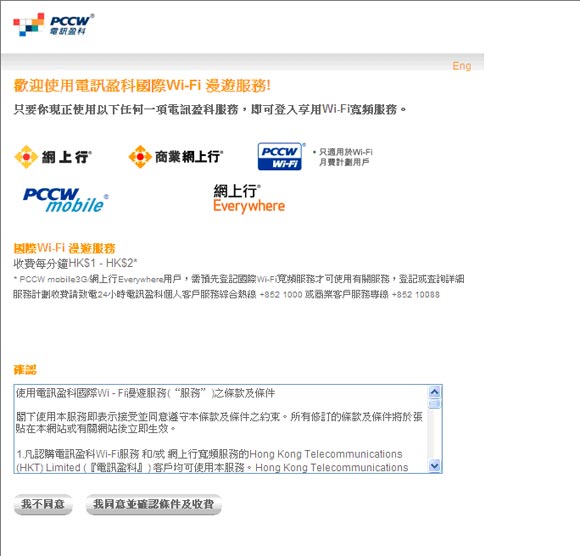
Task: Click the orange diamond icon beside 商業網上行
Action: (x=140, y=156)
